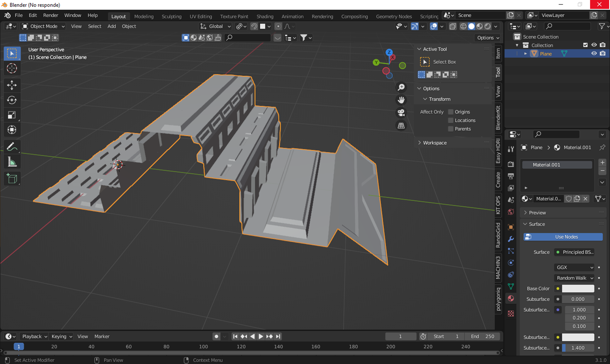The width and height of the screenshot is (610, 364).
Task: Select the Add Cube tool
Action: 12,179
